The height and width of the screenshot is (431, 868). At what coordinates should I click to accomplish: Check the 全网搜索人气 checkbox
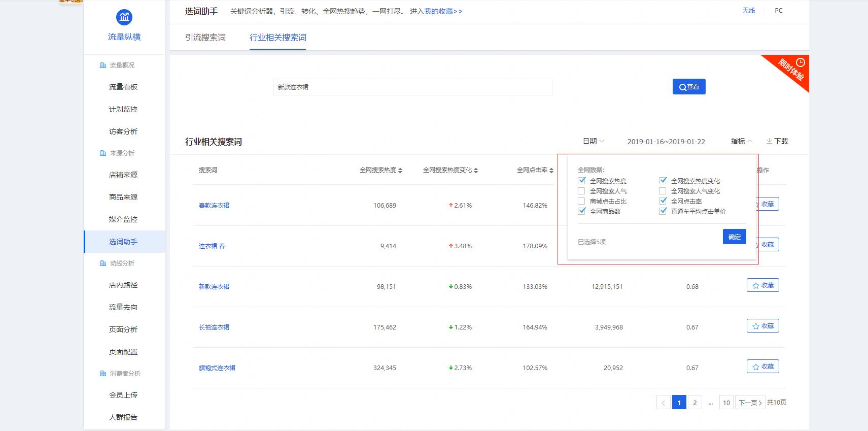(582, 191)
